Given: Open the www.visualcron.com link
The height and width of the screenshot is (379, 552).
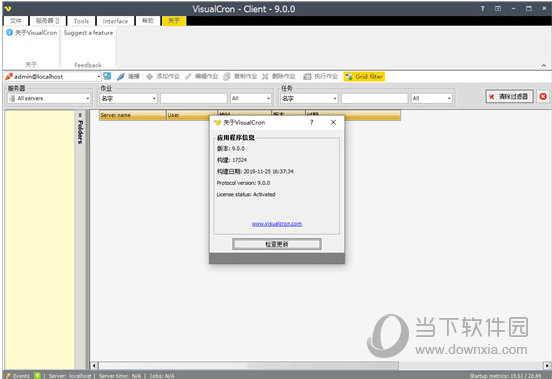Looking at the screenshot, I should tap(277, 223).
